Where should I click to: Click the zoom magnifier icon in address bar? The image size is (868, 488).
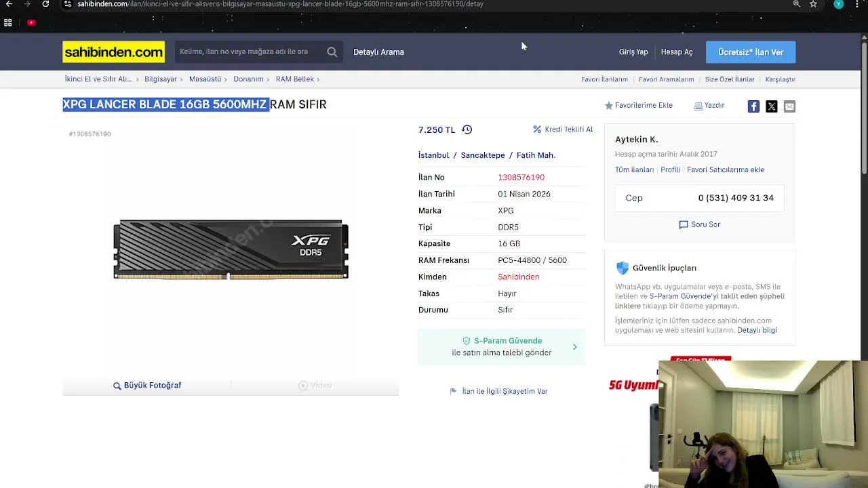click(797, 4)
